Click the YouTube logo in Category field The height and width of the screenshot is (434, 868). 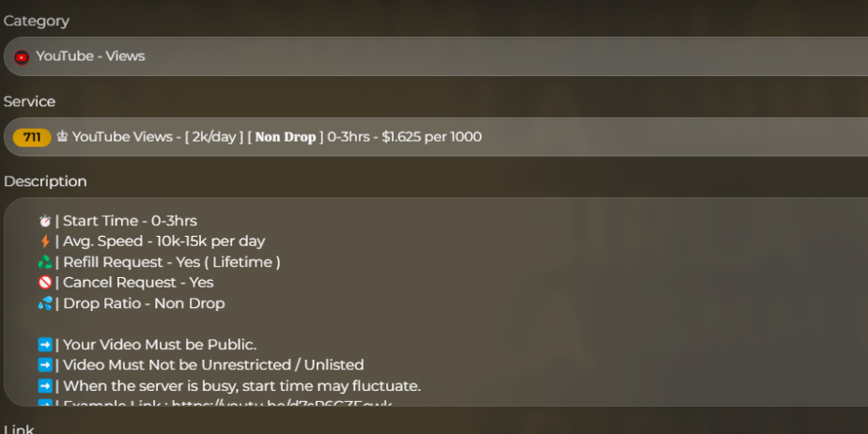tap(22, 56)
